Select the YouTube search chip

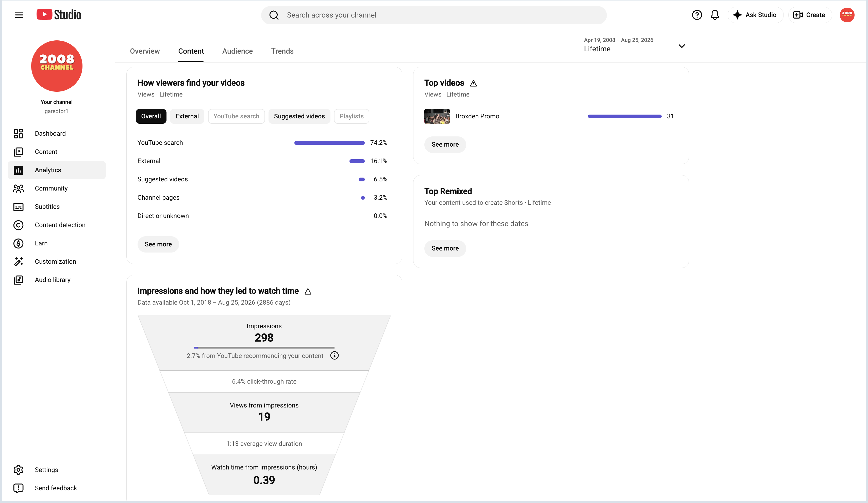click(236, 116)
